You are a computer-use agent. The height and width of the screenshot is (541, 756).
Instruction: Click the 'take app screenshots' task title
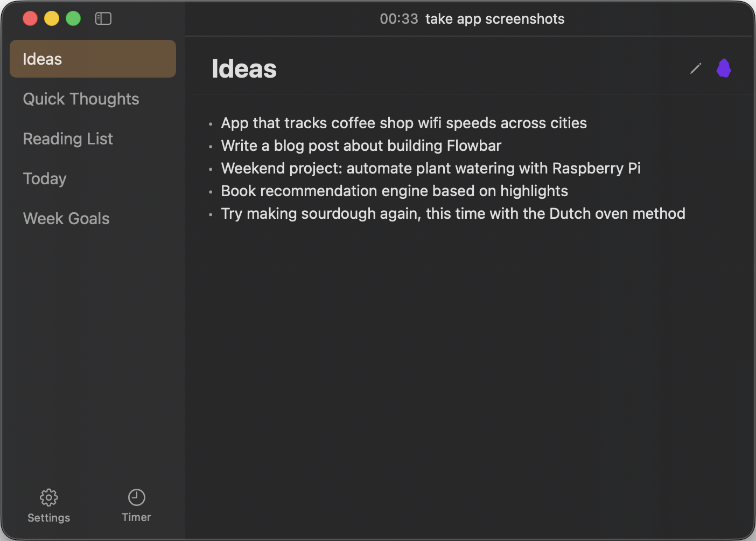click(495, 19)
